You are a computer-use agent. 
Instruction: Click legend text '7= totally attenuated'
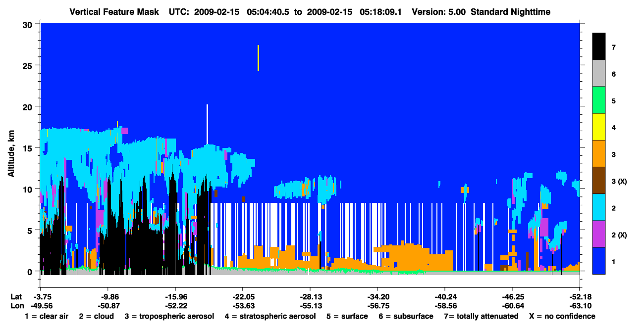coord(482,316)
